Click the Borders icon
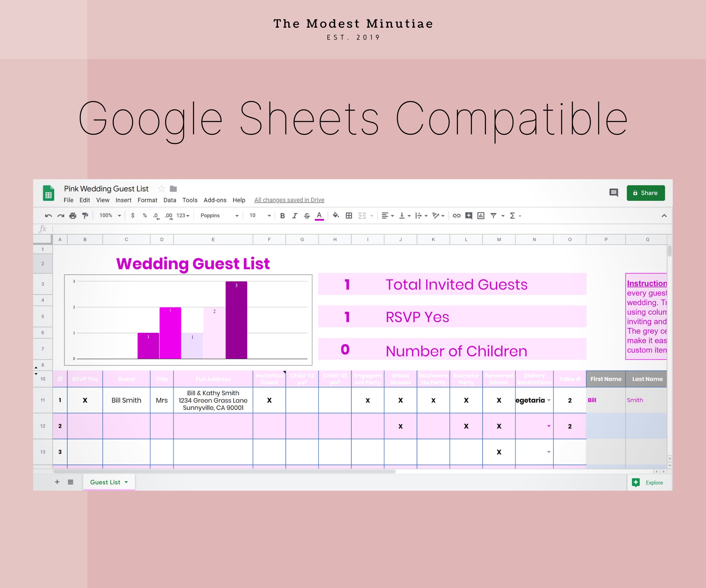The height and width of the screenshot is (588, 706). 349,216
